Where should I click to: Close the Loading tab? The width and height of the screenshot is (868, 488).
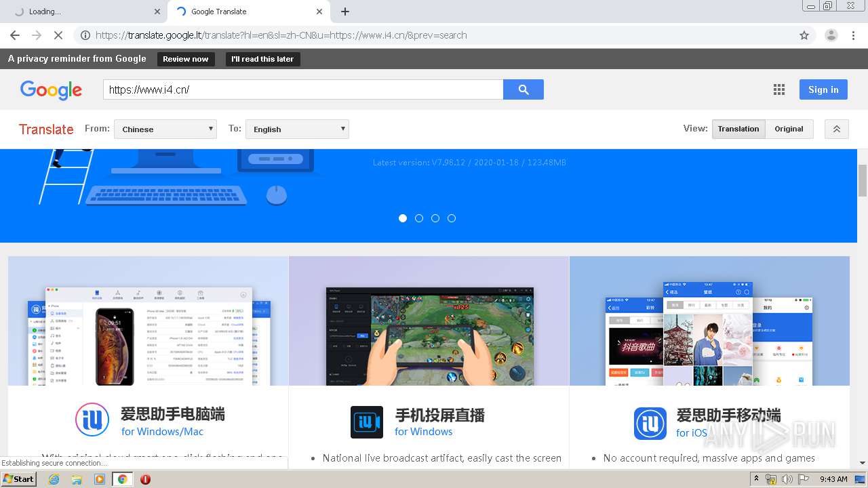(x=157, y=12)
